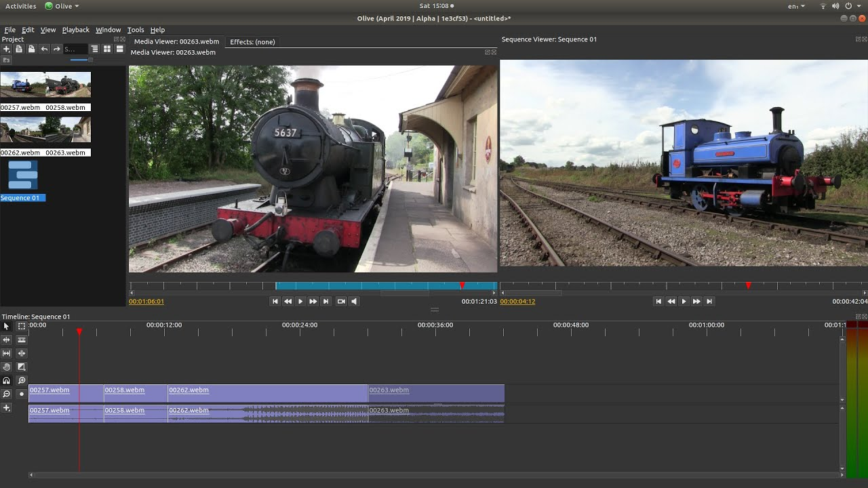Switch Project panel to list view

95,48
